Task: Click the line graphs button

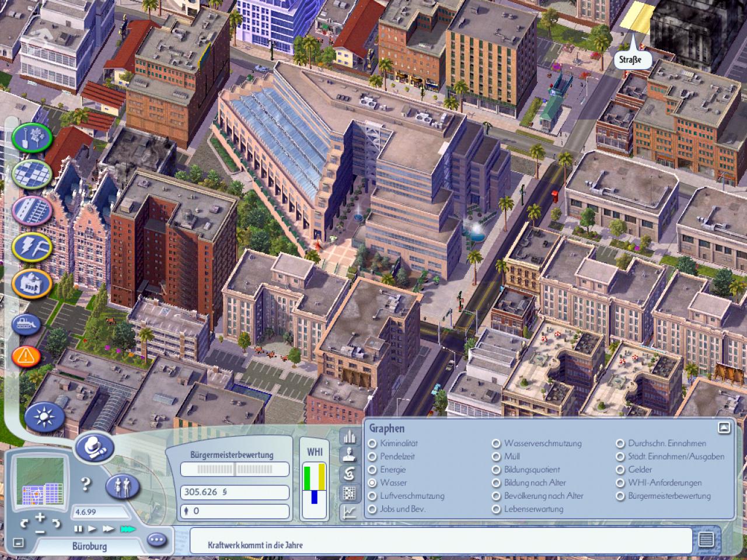Action: (349, 513)
